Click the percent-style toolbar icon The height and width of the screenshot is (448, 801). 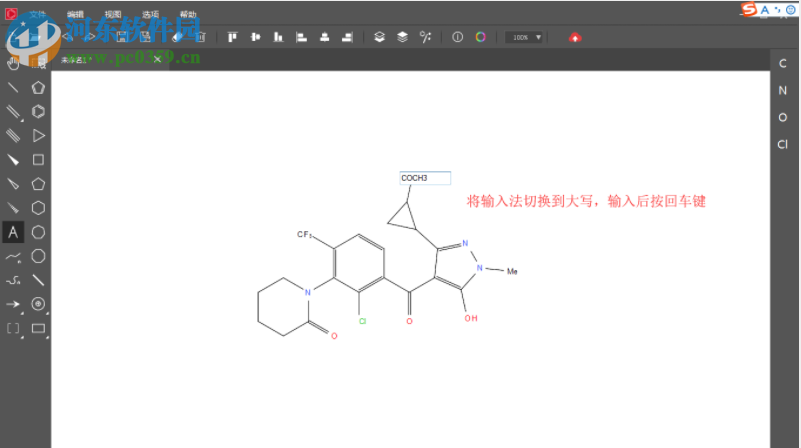(425, 37)
